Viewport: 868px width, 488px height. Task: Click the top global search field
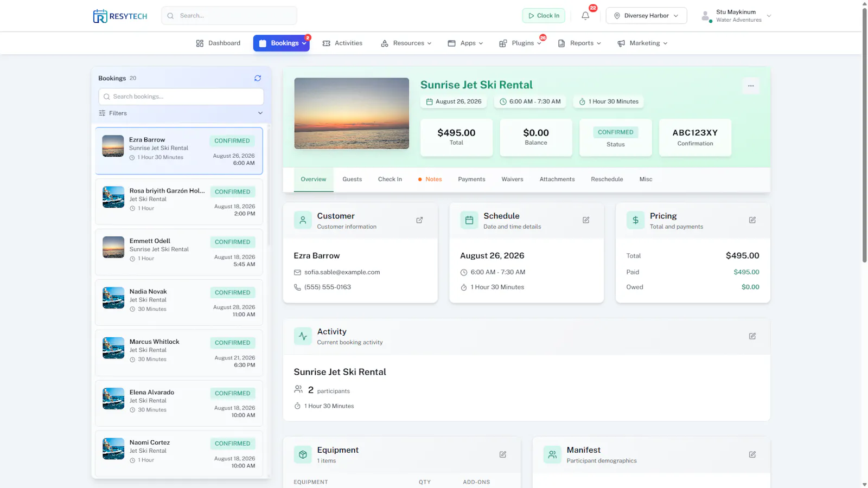229,16
